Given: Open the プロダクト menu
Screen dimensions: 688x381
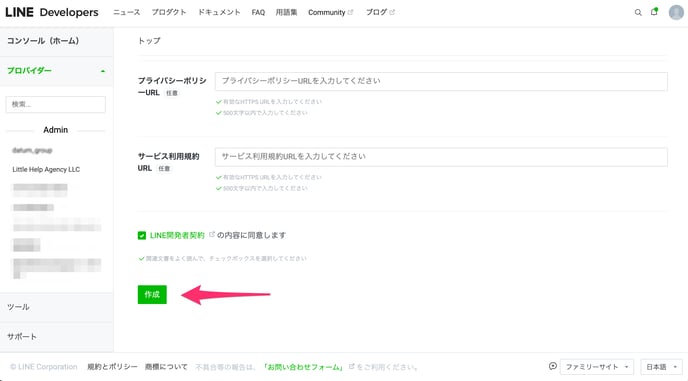Looking at the screenshot, I should [169, 12].
